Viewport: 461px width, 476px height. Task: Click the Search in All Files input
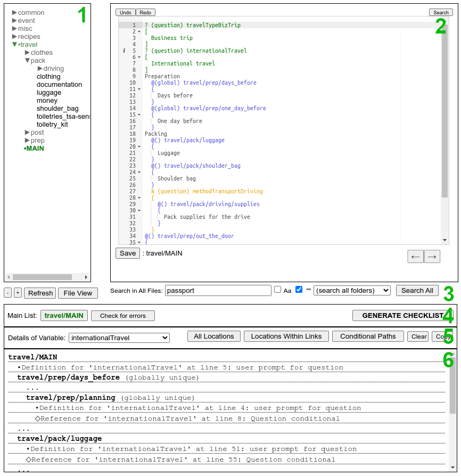(218, 291)
